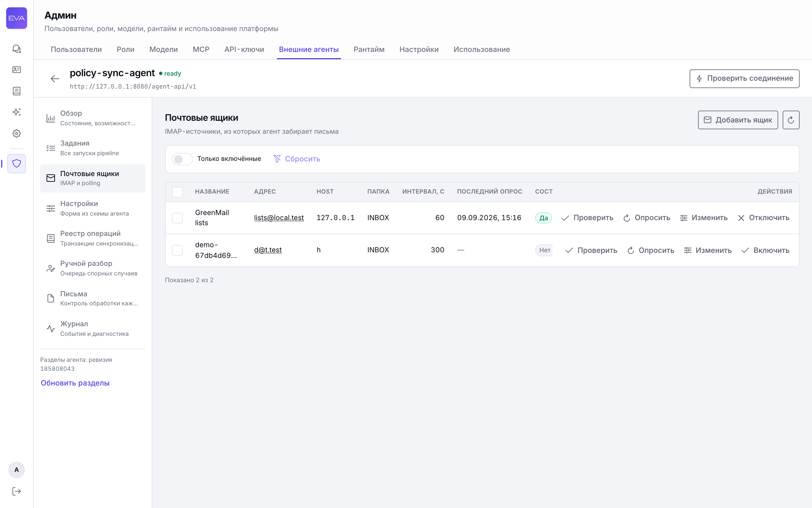The height and width of the screenshot is (508, 812).
Task: Click Отключить for the GreenMail lists mailbox
Action: pos(763,218)
